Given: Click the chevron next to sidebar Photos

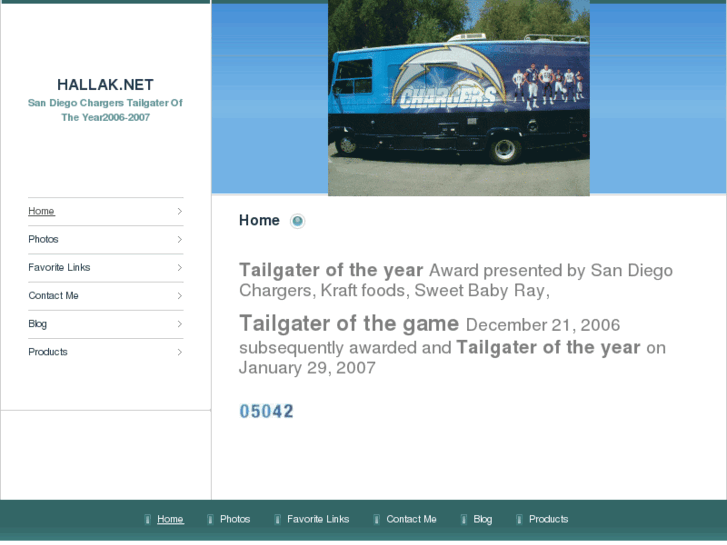Looking at the screenshot, I should click(x=179, y=239).
